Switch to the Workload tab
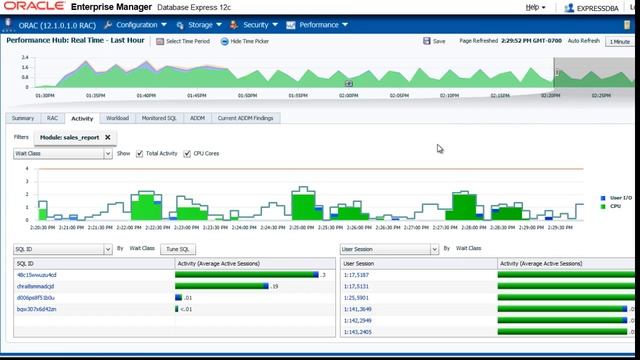The image size is (640, 360). (118, 118)
